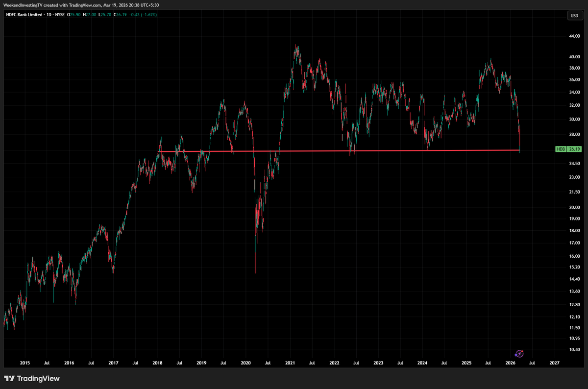The height and width of the screenshot is (389, 588).
Task: Click the 2024 year label on time axis
Action: (422, 363)
